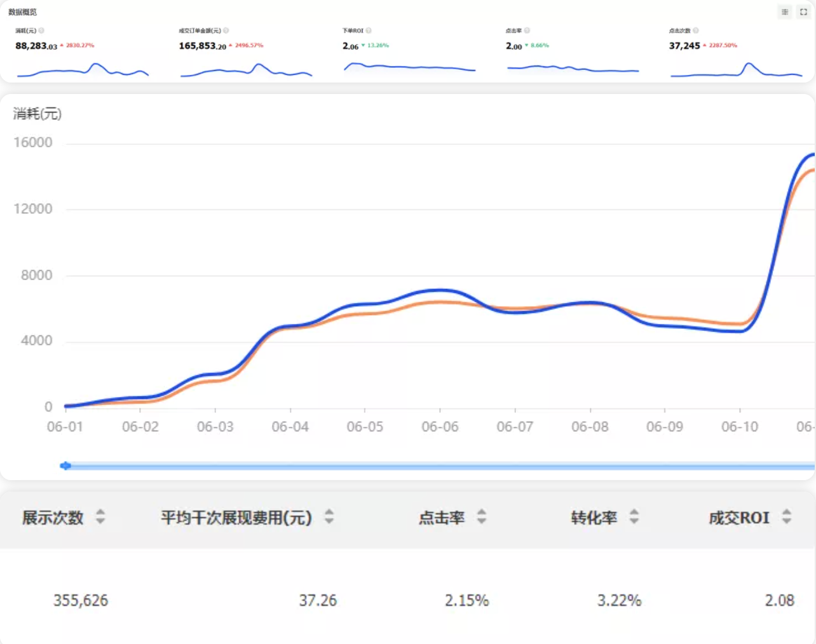The width and height of the screenshot is (816, 644).
Task: Click the 数据概览 section title
Action: point(22,12)
